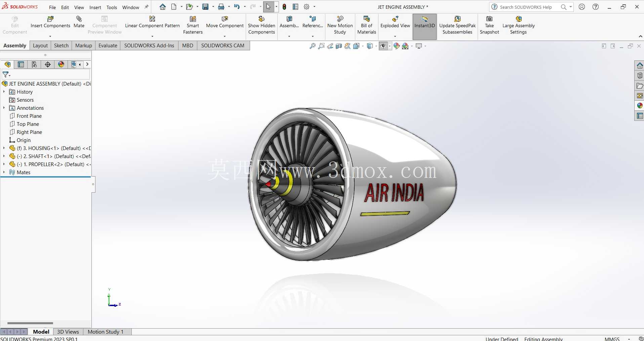
Task: Start a New Motion Study
Action: click(340, 25)
